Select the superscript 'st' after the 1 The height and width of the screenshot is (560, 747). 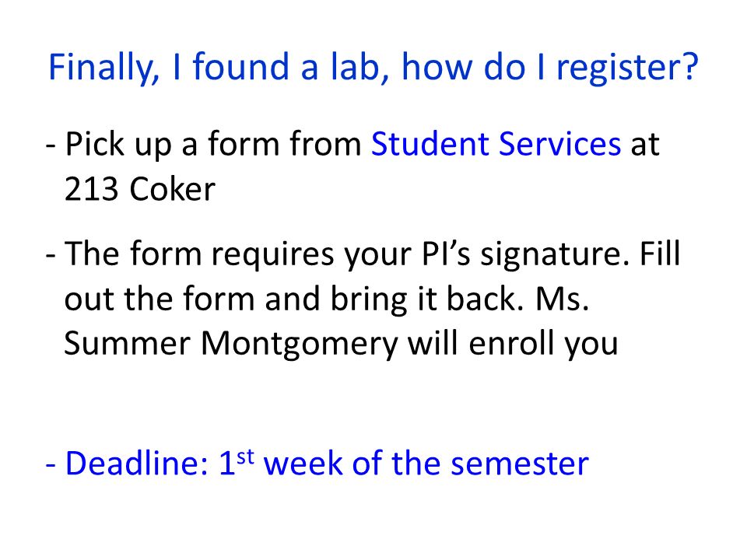tap(245, 457)
